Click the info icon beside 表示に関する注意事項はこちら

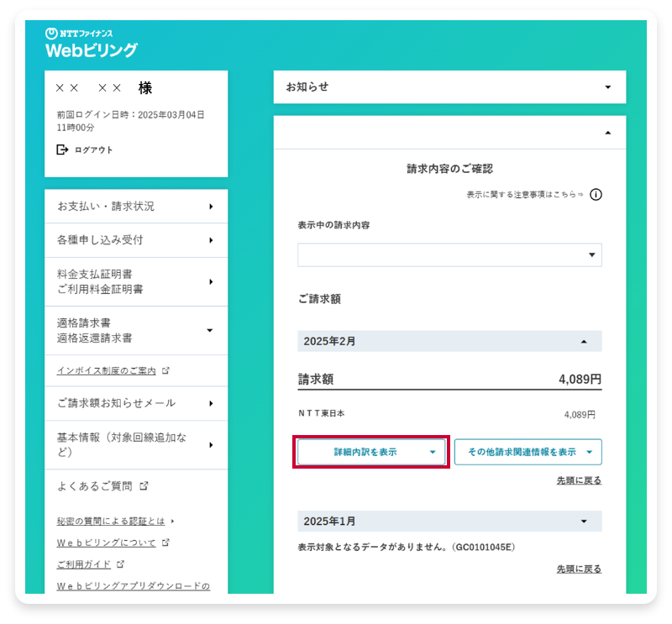pos(596,194)
